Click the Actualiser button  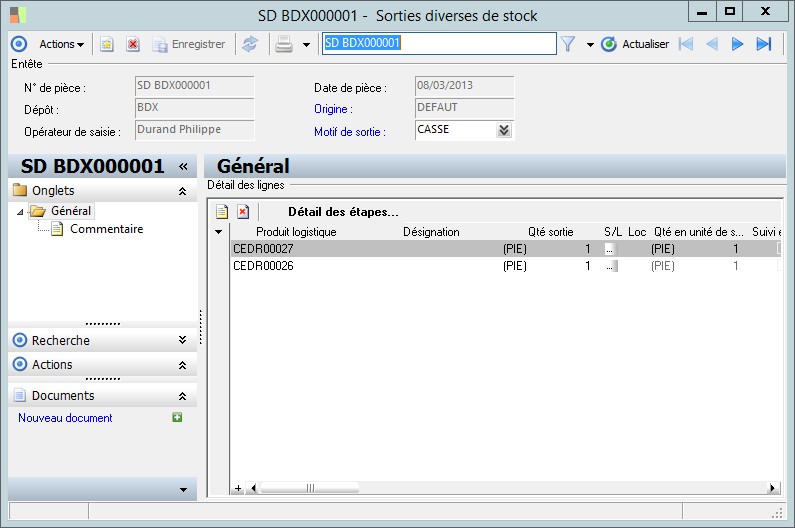pos(635,44)
